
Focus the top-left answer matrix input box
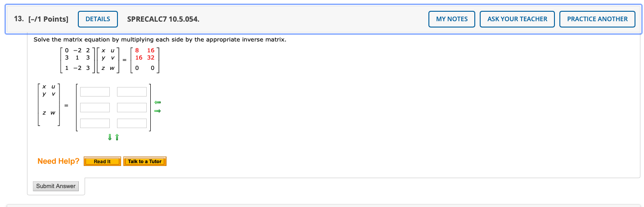point(95,92)
